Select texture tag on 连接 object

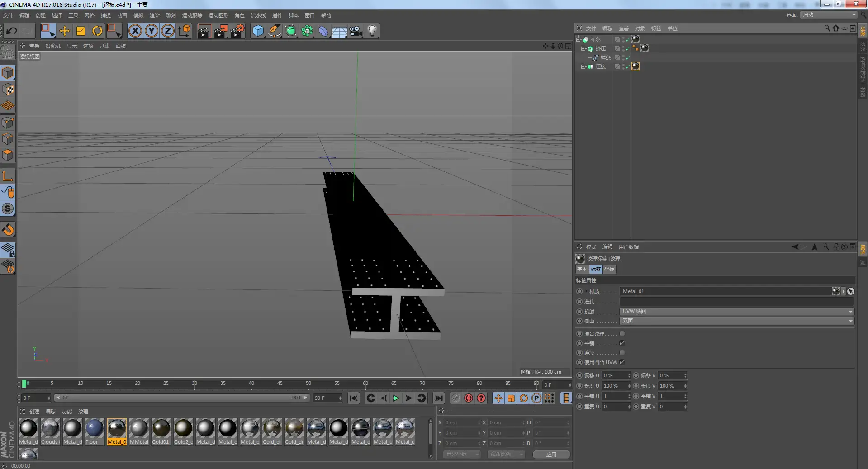(636, 66)
